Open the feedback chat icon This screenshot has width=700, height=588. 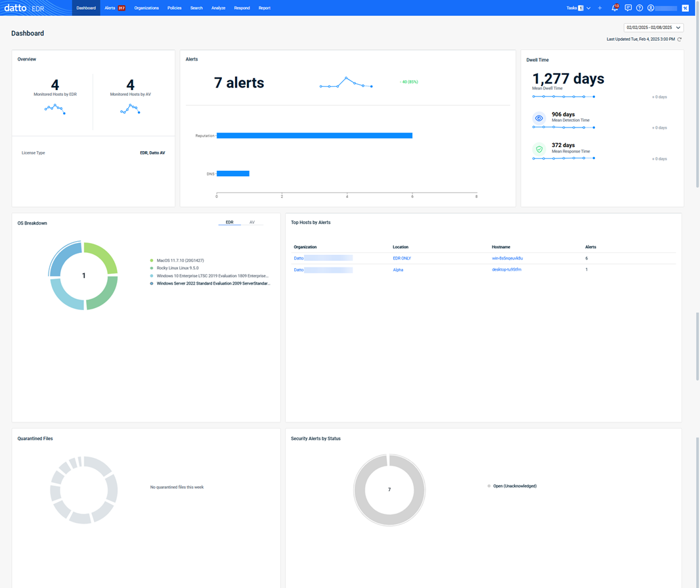pos(628,8)
